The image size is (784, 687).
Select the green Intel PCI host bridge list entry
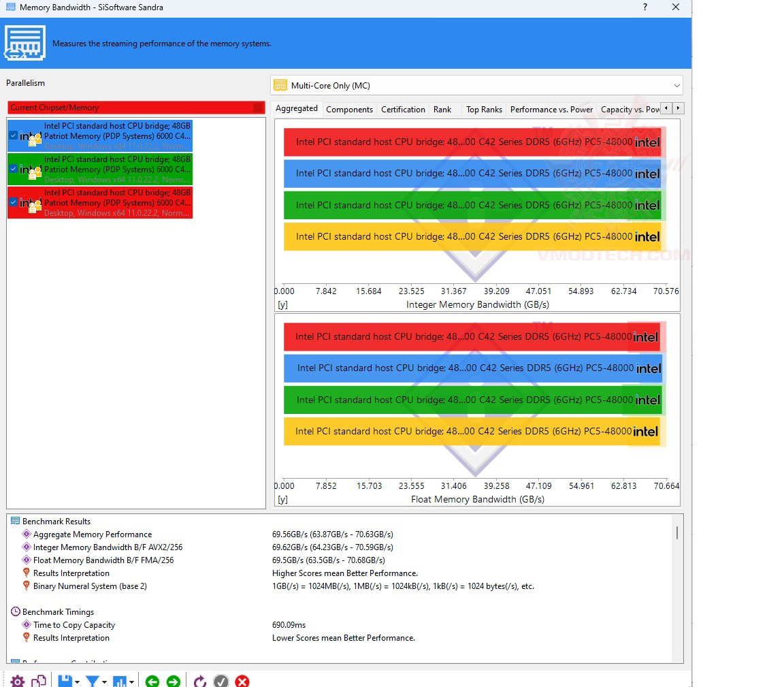(x=100, y=169)
